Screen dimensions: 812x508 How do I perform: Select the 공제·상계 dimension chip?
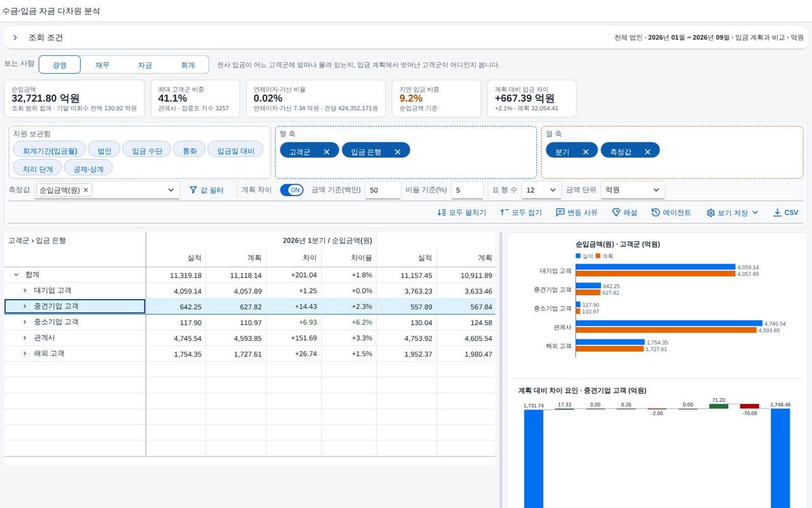(x=88, y=169)
